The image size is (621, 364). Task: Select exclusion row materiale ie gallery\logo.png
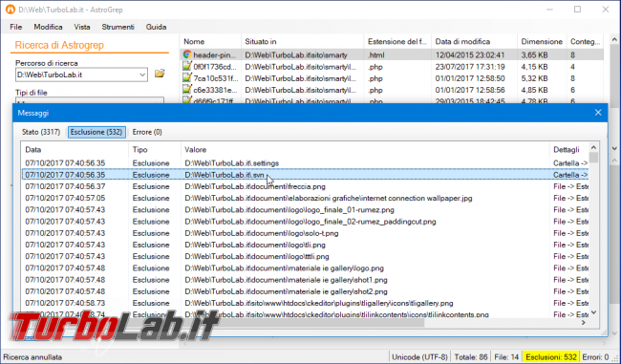[305, 268]
